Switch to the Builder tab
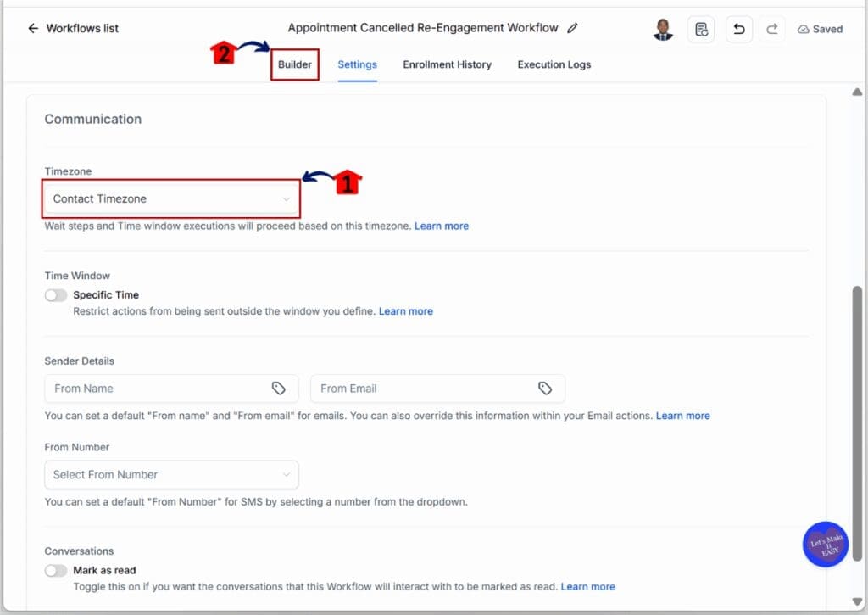Screen dimensions: 868x615 click(294, 64)
